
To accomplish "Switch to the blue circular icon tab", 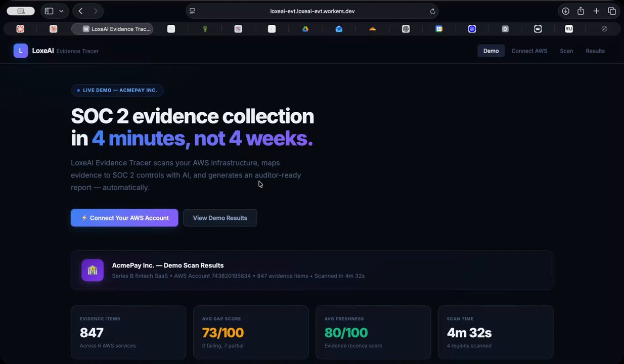I will click(472, 29).
